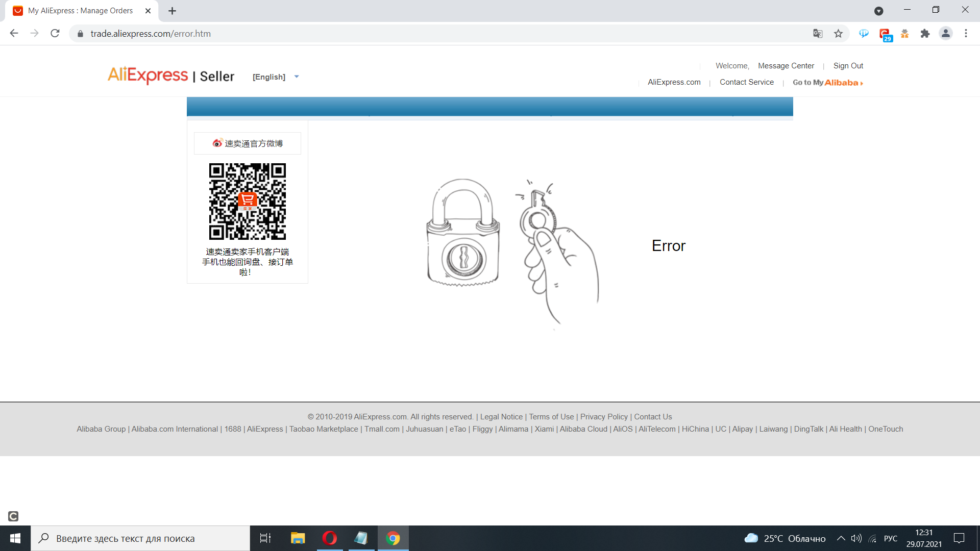
Task: Open Terms of Use in footer
Action: [x=551, y=417]
